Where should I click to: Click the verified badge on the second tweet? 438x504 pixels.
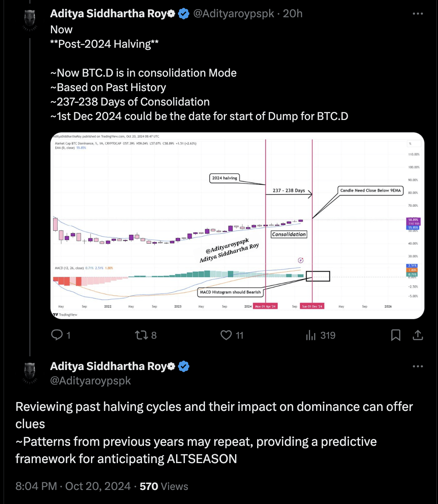(x=184, y=366)
